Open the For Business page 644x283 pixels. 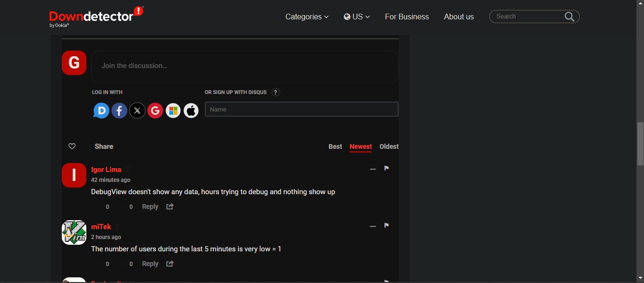point(407,17)
